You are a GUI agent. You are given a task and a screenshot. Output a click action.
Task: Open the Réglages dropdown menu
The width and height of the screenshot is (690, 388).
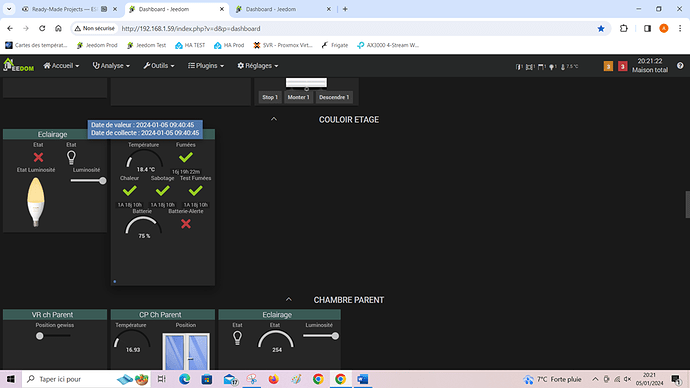click(257, 66)
